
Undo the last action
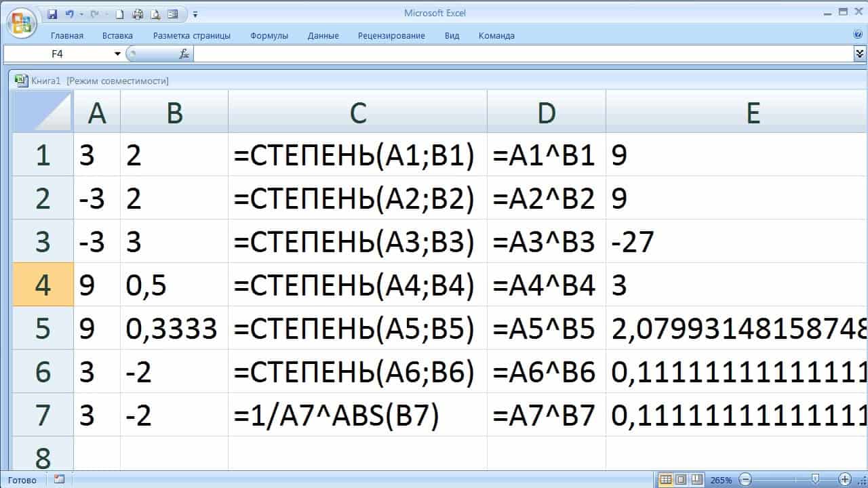click(x=69, y=14)
